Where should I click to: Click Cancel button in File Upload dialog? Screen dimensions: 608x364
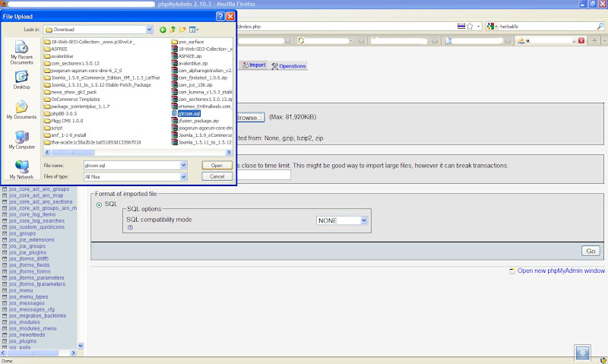click(217, 176)
